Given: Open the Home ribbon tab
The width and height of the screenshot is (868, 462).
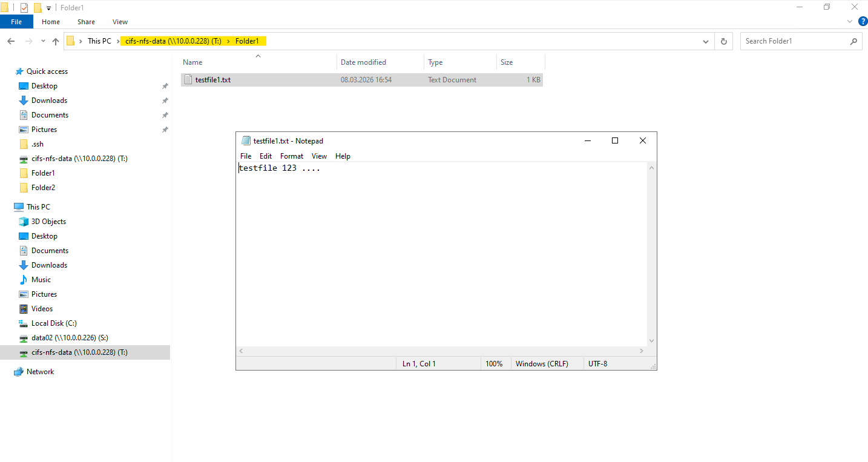Looking at the screenshot, I should [x=51, y=22].
